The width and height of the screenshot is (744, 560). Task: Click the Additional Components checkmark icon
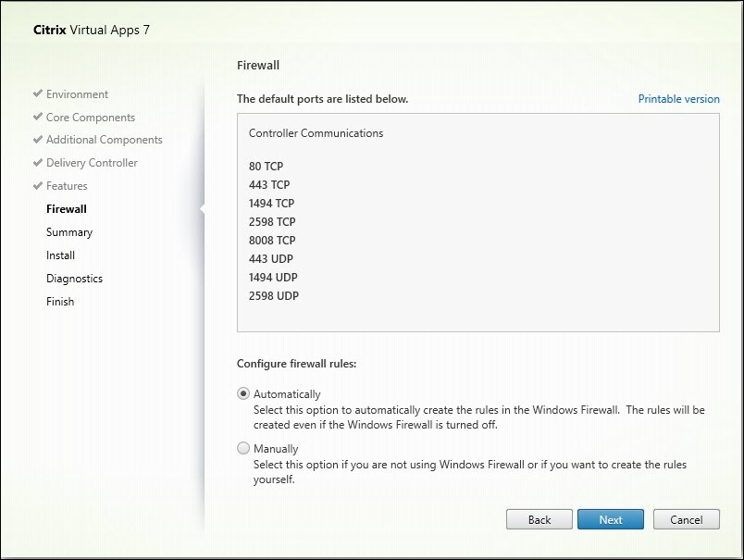pyautogui.click(x=37, y=140)
